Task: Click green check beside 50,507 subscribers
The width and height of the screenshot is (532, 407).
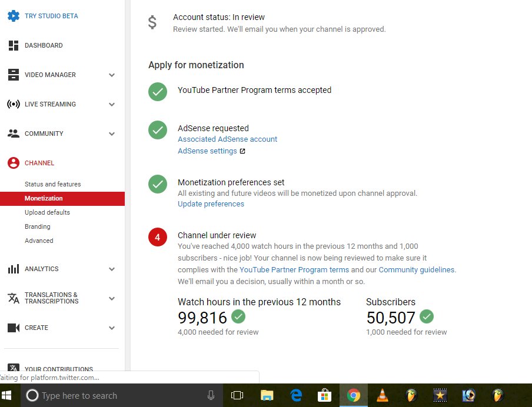Action: point(427,316)
